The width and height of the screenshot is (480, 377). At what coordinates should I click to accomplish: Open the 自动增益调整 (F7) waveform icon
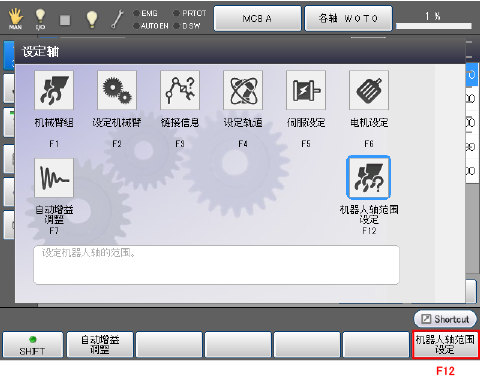point(54,178)
